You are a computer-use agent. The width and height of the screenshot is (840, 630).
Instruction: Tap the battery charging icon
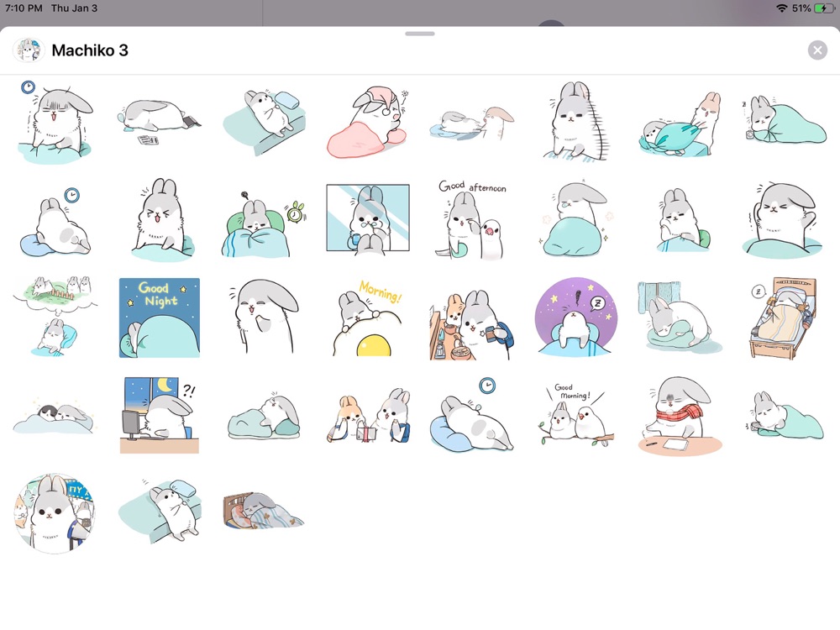824,8
